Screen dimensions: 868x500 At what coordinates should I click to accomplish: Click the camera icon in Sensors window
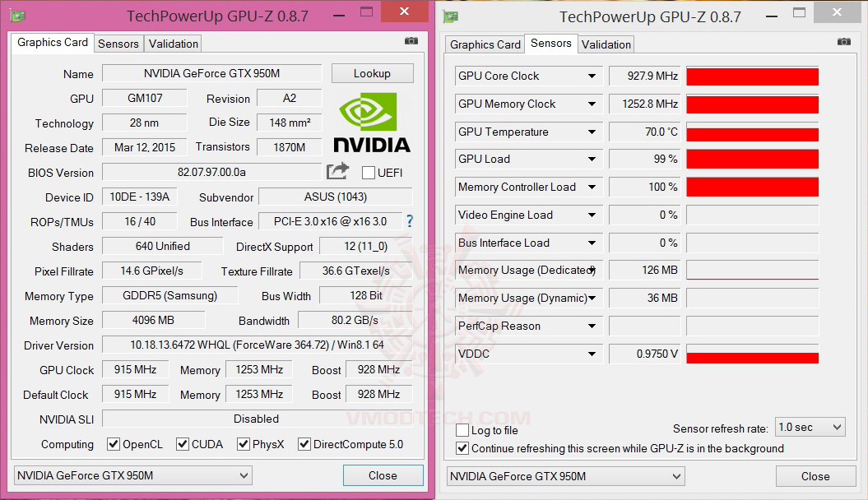pyautogui.click(x=843, y=42)
